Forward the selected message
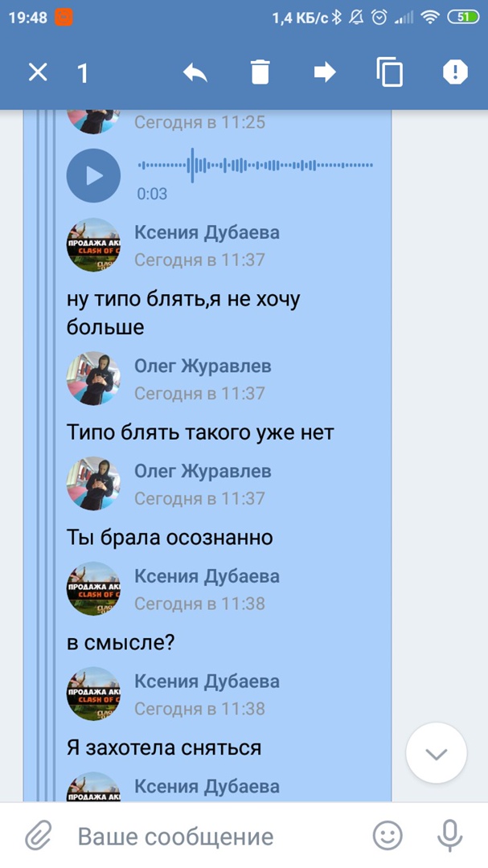 click(325, 72)
